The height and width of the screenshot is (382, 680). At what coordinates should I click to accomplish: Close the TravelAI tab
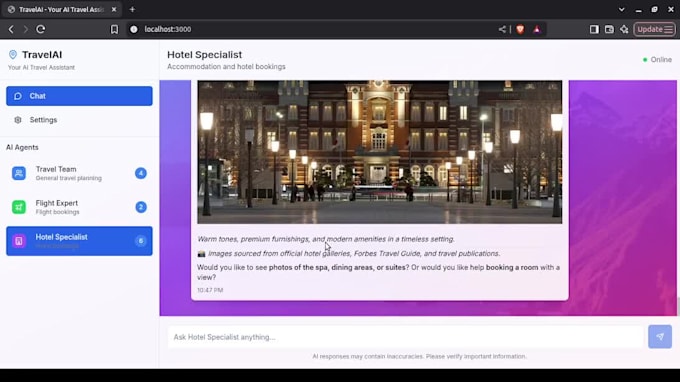point(114,9)
